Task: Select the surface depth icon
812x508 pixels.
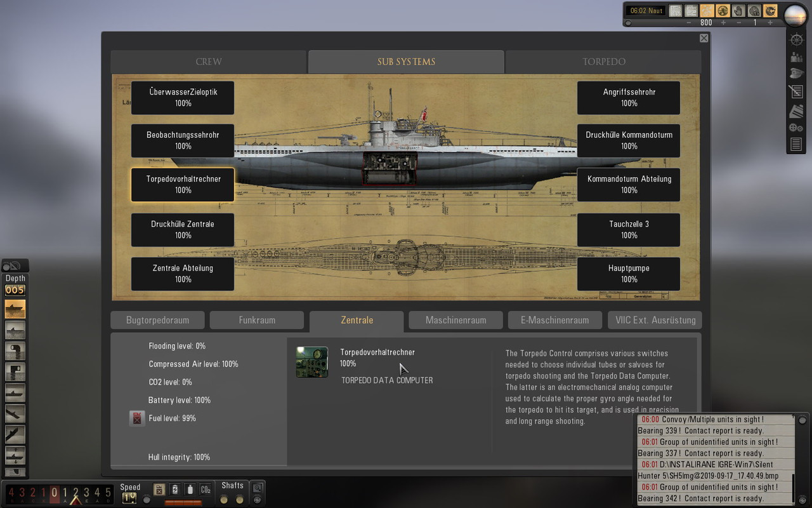Action: pos(15,309)
